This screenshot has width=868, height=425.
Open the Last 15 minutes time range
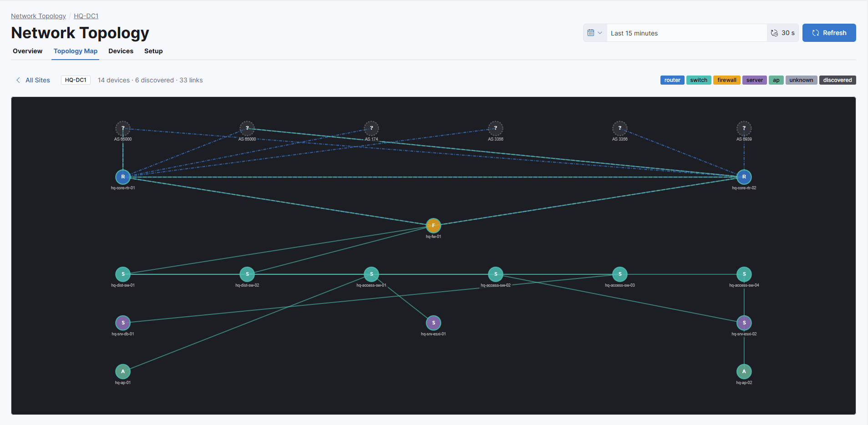[x=686, y=33]
